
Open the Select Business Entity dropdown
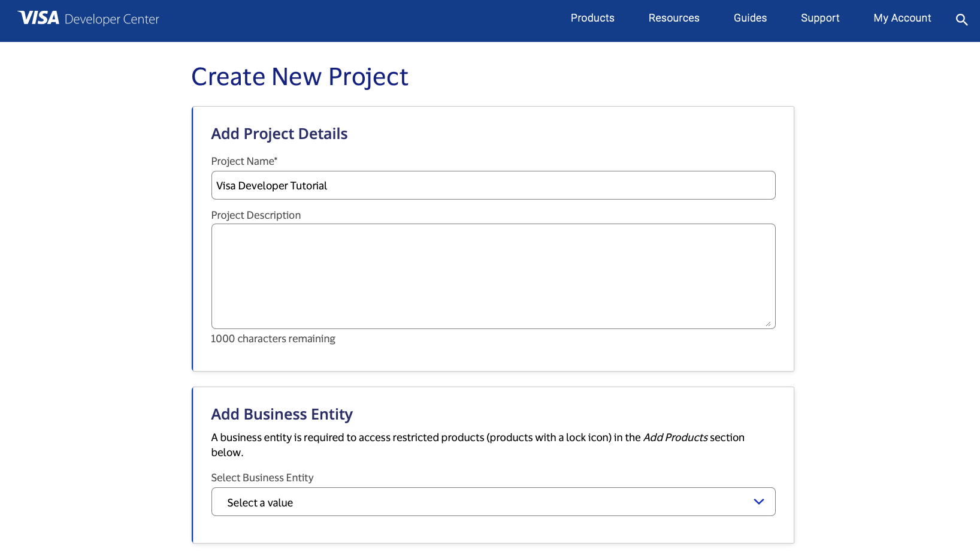479,502
